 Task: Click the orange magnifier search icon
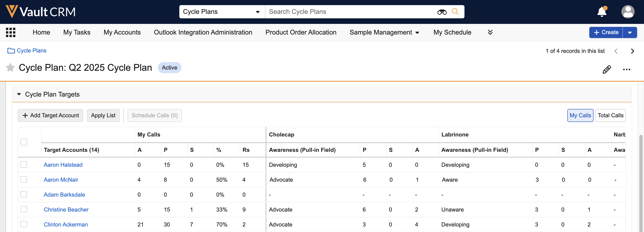pyautogui.click(x=455, y=12)
